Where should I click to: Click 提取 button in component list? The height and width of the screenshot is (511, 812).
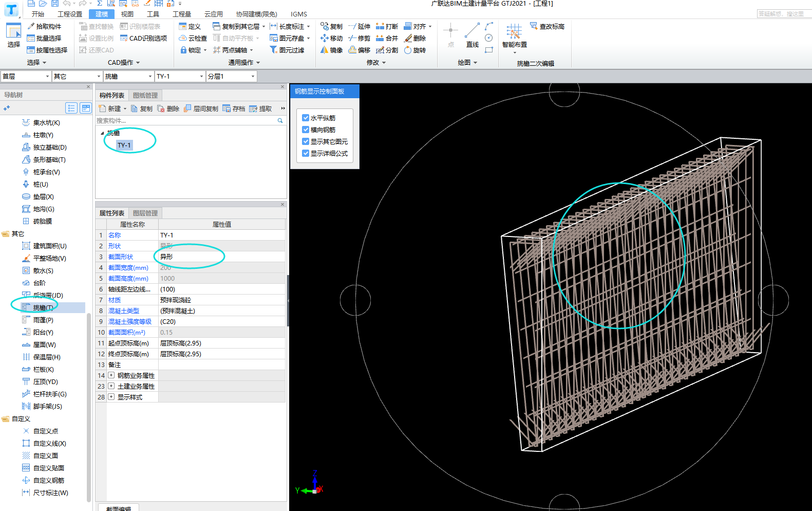(260, 108)
